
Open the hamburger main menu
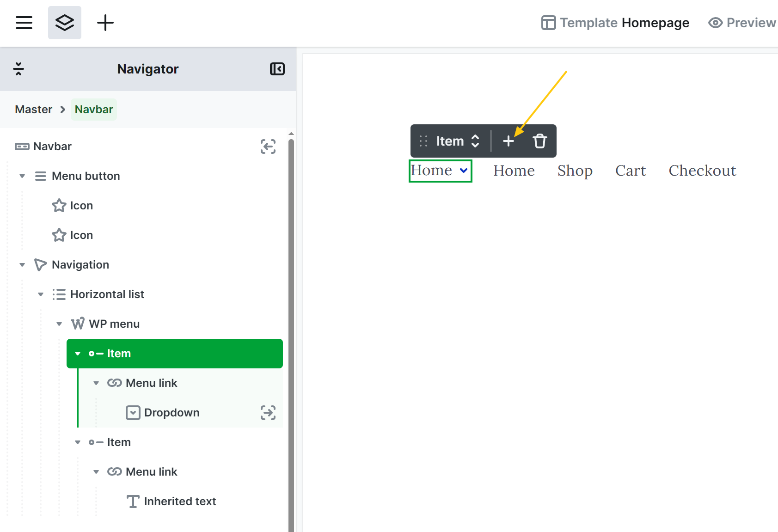24,23
